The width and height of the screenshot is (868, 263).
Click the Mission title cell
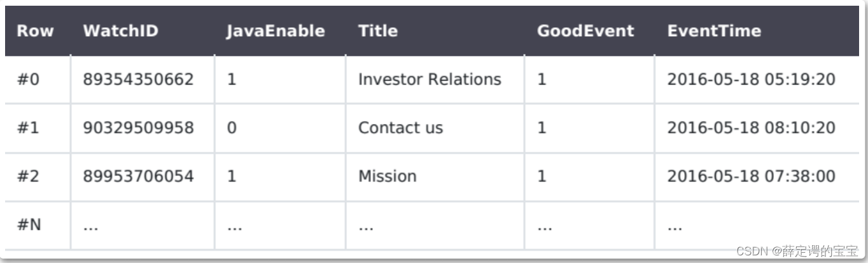coord(388,176)
